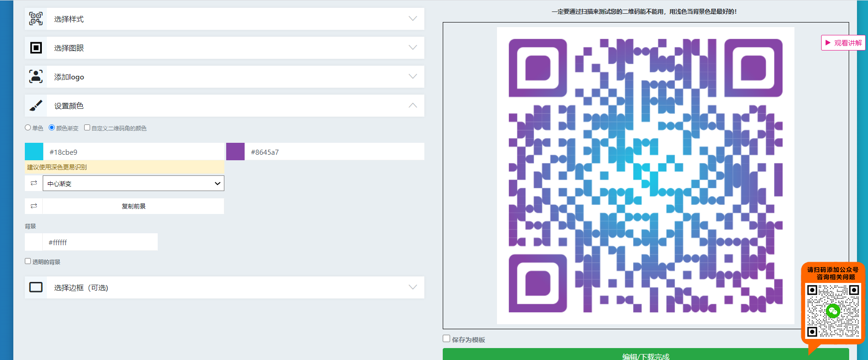Click the purple #8645a7 color swatch
868x360 pixels.
pyautogui.click(x=235, y=152)
